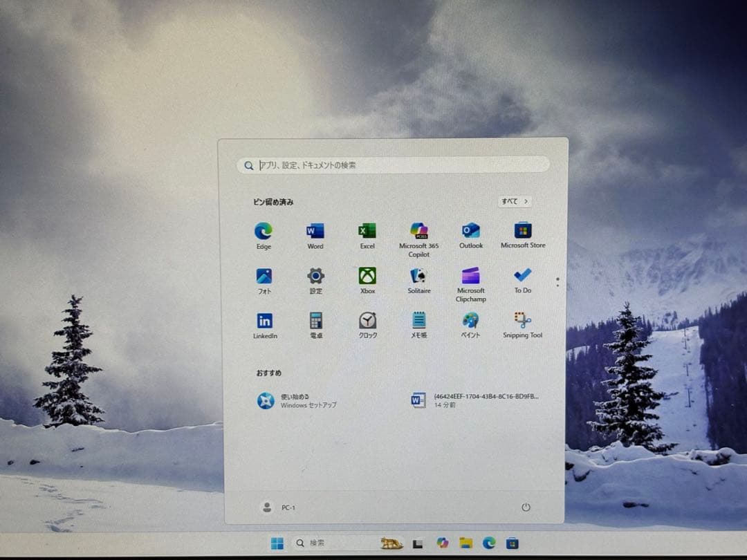Click the Start menu search field
The height and width of the screenshot is (560, 747).
tap(394, 165)
